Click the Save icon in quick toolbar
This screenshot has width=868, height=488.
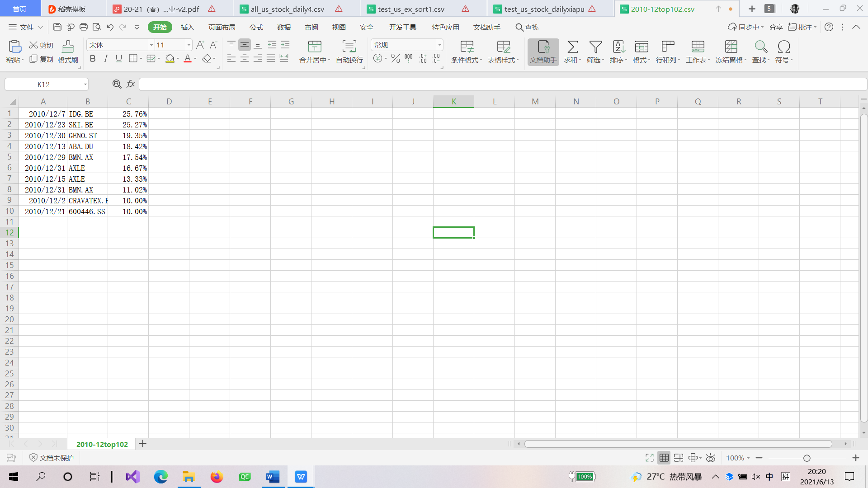click(x=57, y=27)
